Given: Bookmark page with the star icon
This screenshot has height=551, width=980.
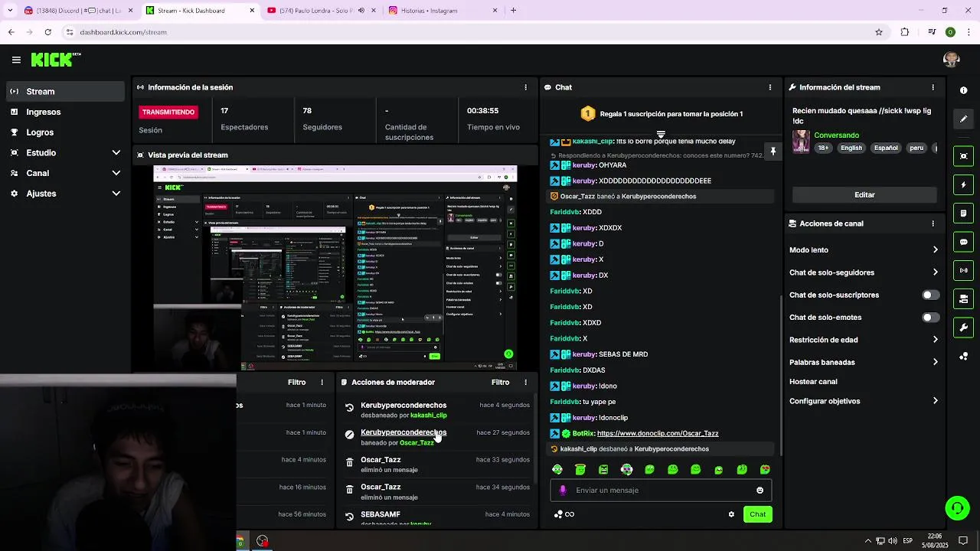Looking at the screenshot, I should point(879,32).
